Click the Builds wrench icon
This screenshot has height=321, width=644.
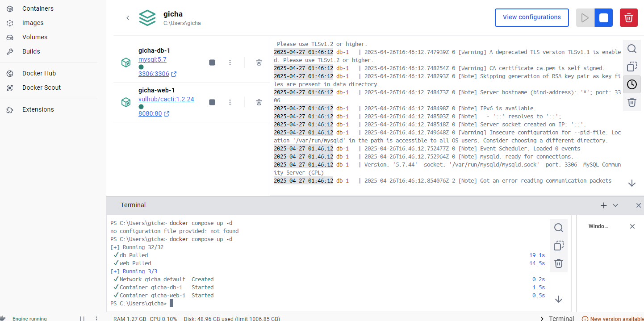pyautogui.click(x=10, y=51)
